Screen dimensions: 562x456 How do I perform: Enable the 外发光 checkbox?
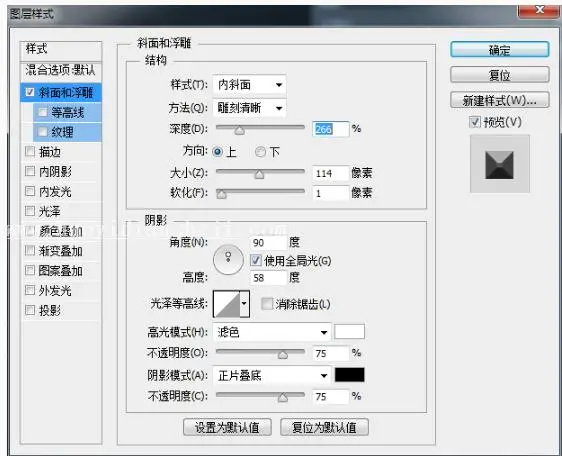[x=30, y=290]
